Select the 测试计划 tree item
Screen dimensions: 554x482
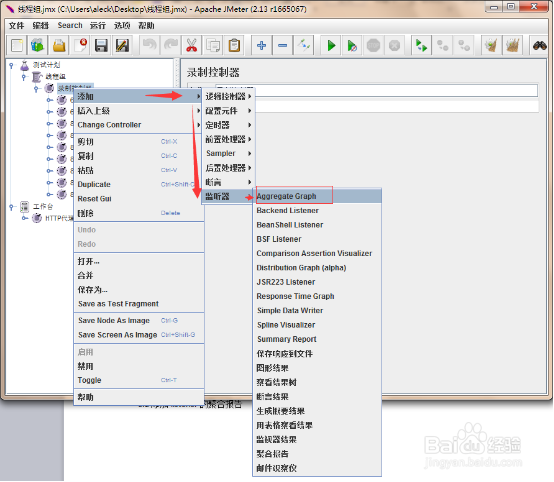click(46, 65)
